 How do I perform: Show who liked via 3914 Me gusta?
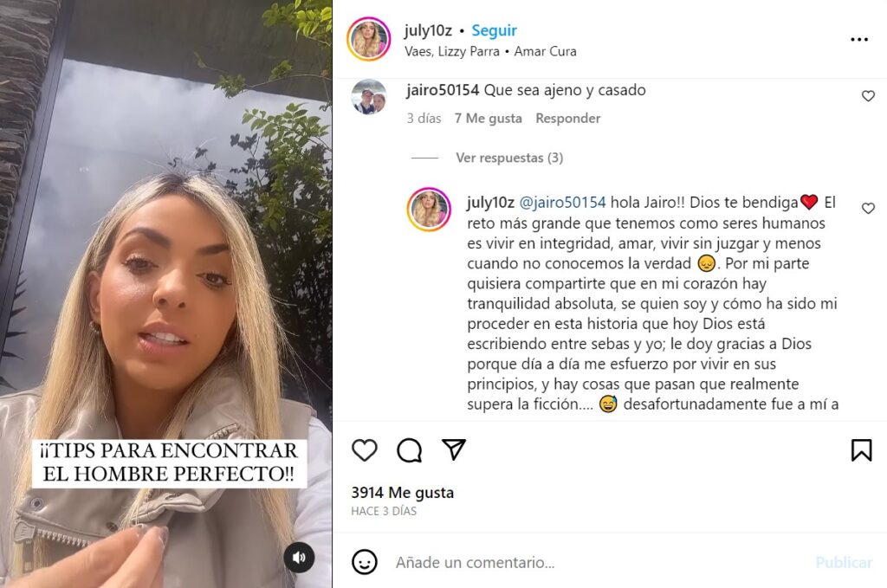click(402, 493)
